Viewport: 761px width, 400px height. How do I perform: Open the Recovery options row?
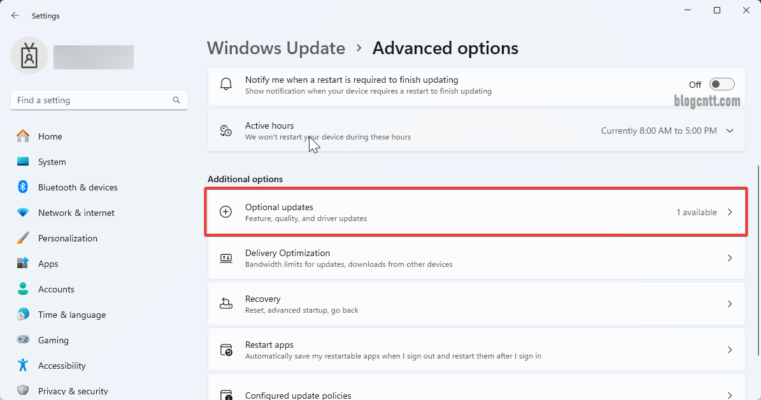click(476, 304)
